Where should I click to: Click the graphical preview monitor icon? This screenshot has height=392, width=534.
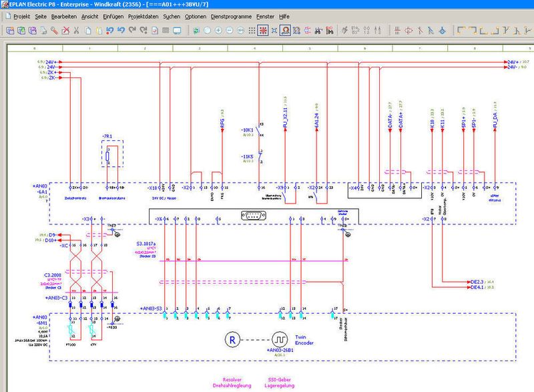click(x=177, y=30)
